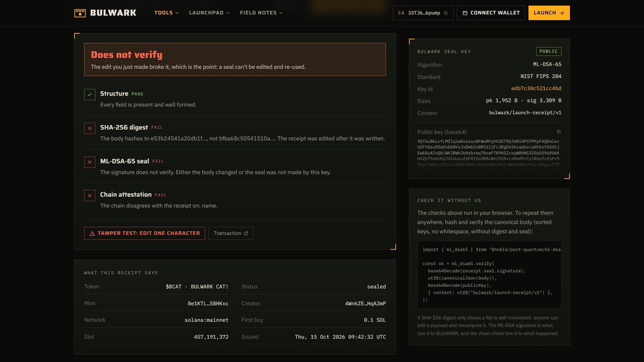Click the Connect Wallet button
Viewport: 644px width, 362px height.
pos(491,13)
